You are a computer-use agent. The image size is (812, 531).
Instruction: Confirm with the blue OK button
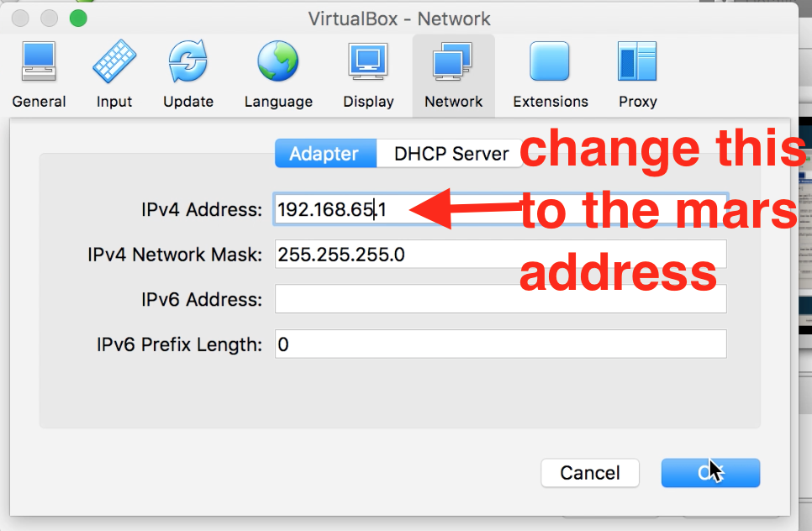pos(710,473)
